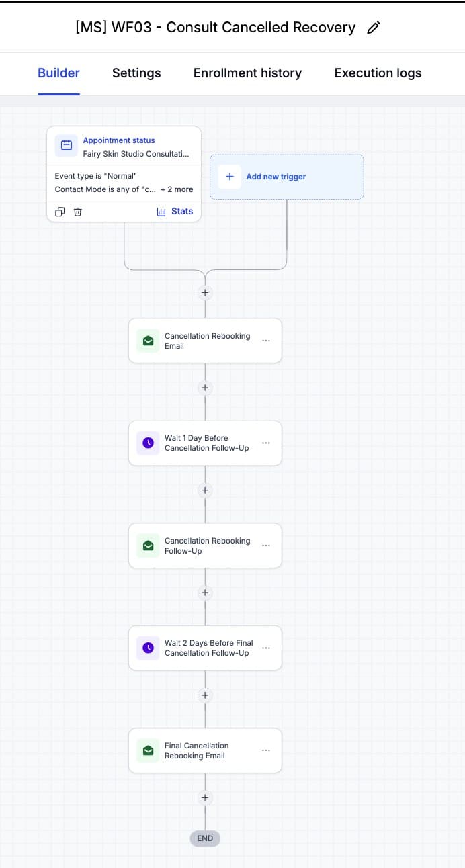The width and height of the screenshot is (465, 868).
Task: Delete the Appointment status trigger
Action: tap(78, 212)
